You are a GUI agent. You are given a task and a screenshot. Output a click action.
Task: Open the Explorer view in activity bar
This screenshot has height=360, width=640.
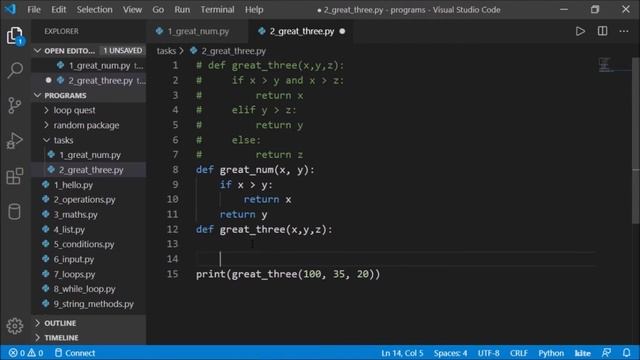pos(15,36)
